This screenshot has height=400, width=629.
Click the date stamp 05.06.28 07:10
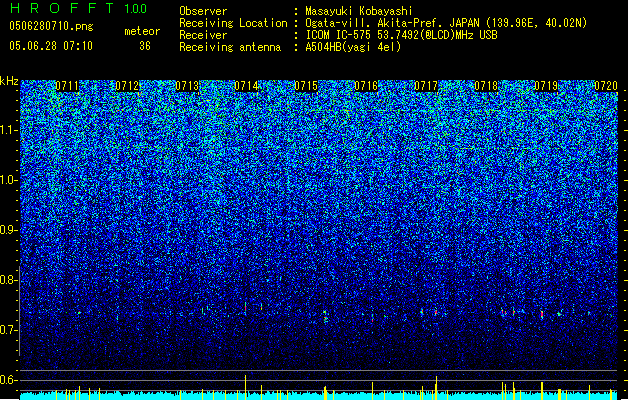pyautogui.click(x=51, y=46)
